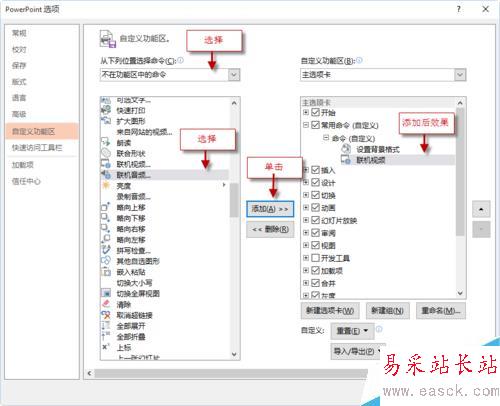Screen dimensions: 500x406
Task: Expand the 加载项 node in ribbon tree
Action: click(306, 270)
